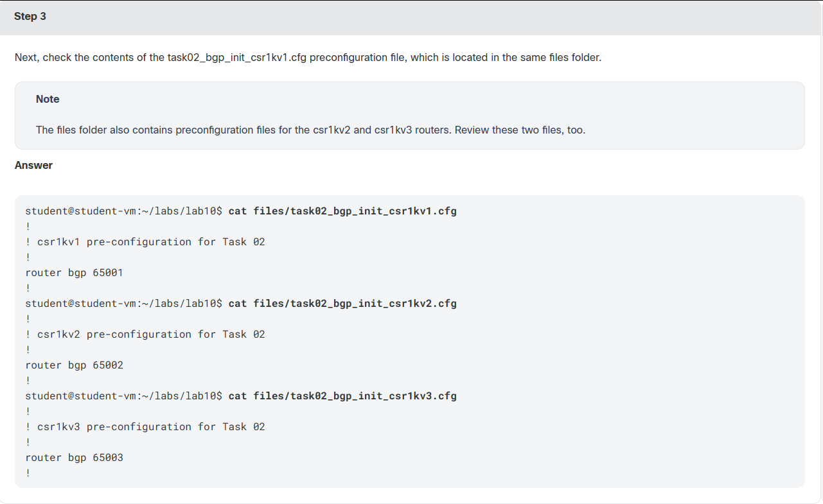Click the note text about csr1kv2 and csr1kv3 routers
The height and width of the screenshot is (504, 823).
coord(310,130)
